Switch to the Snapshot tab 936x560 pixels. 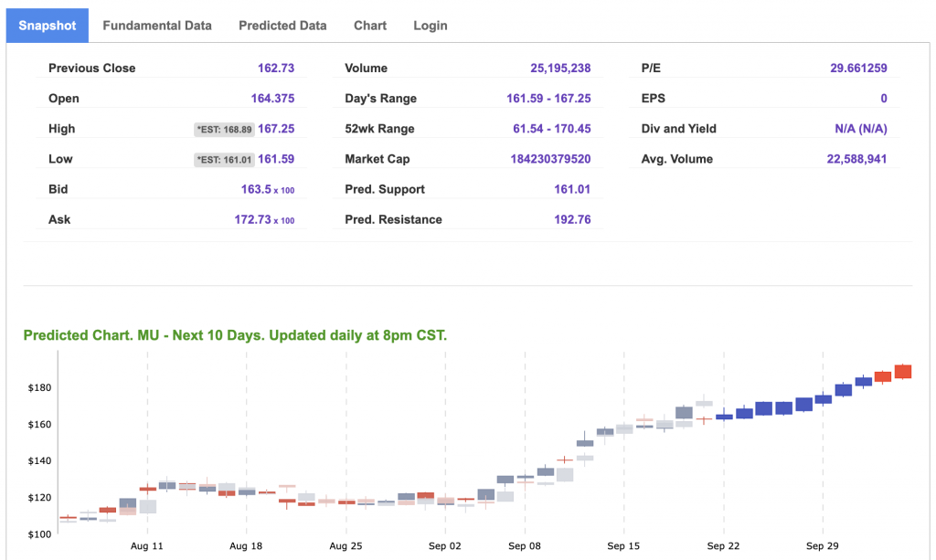(x=48, y=26)
